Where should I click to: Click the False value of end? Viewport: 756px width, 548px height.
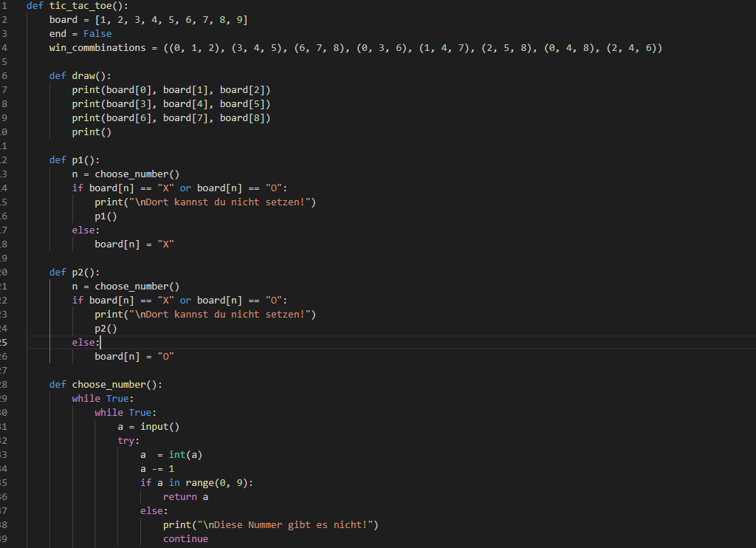pyautogui.click(x=97, y=33)
